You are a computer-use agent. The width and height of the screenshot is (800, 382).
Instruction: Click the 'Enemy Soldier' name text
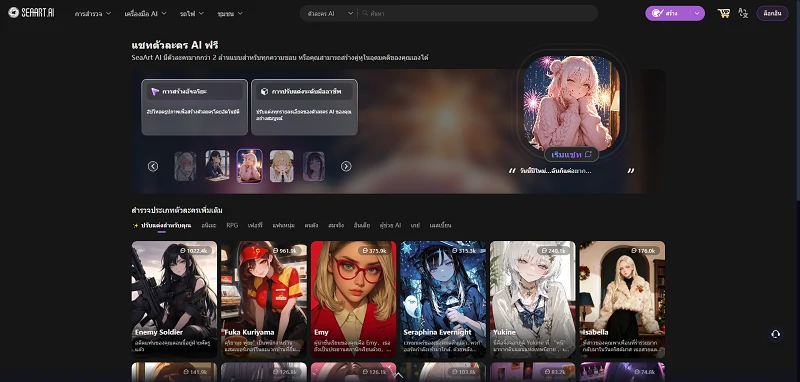point(159,332)
